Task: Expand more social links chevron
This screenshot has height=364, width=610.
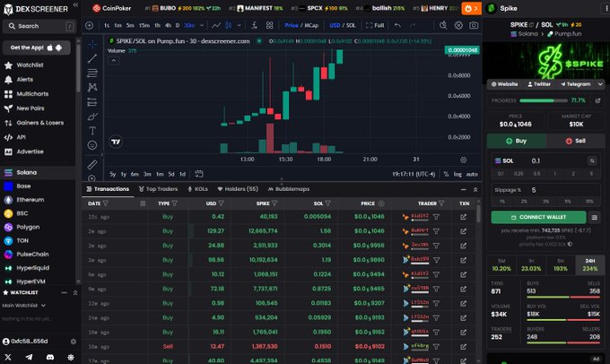Action: (x=600, y=84)
